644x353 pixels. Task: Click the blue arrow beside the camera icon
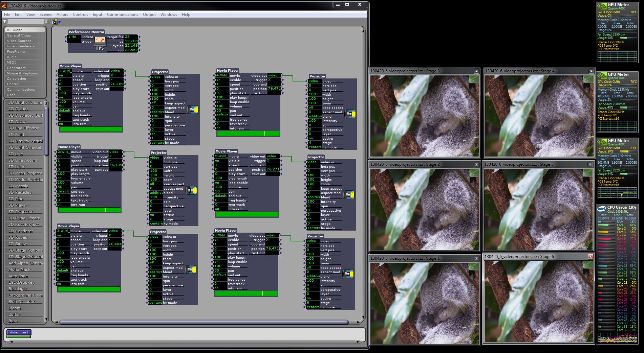[60, 22]
